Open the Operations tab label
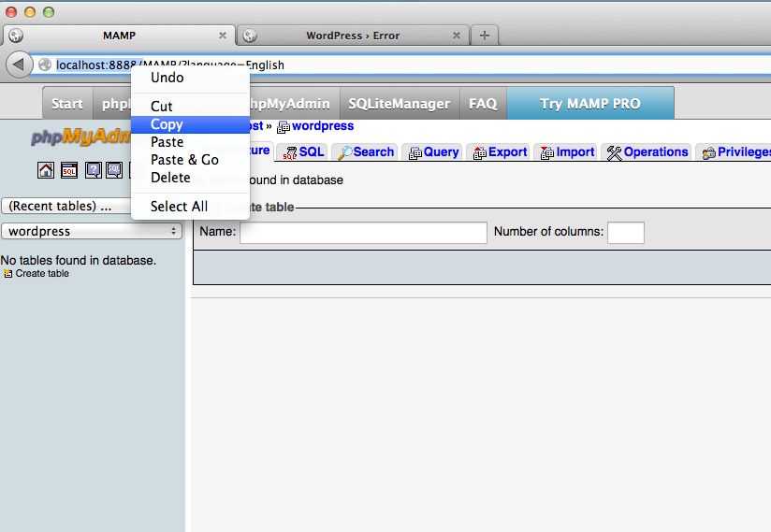 click(x=656, y=152)
